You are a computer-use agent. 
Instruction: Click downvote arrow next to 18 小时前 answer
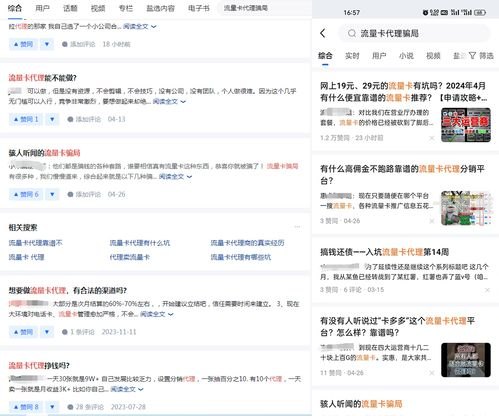tap(47, 44)
